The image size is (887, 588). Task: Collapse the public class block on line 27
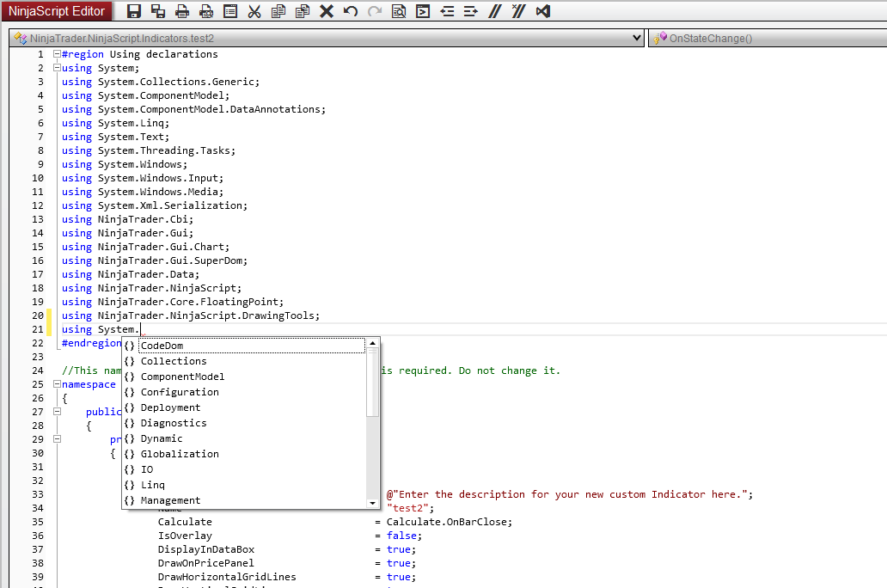pyautogui.click(x=57, y=412)
